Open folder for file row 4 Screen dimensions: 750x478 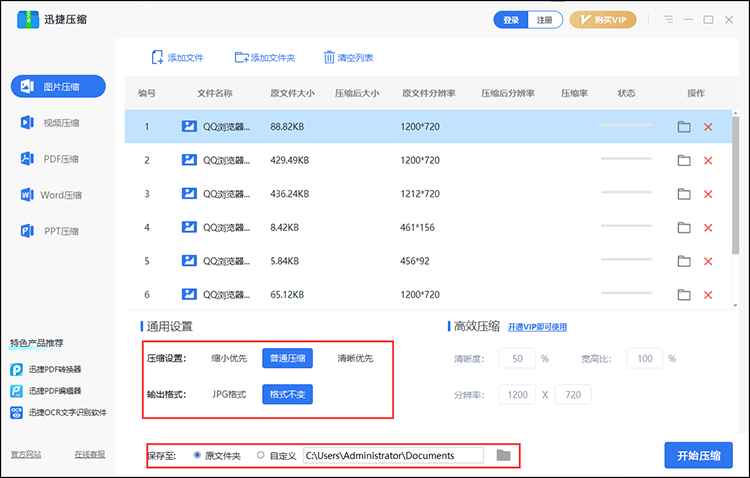684,227
